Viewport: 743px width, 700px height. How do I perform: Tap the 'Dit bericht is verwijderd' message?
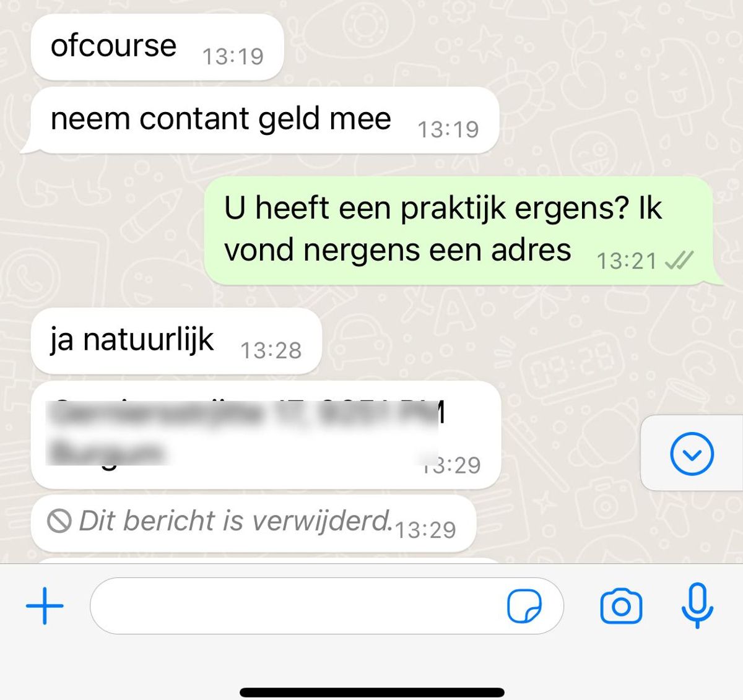coord(253,523)
